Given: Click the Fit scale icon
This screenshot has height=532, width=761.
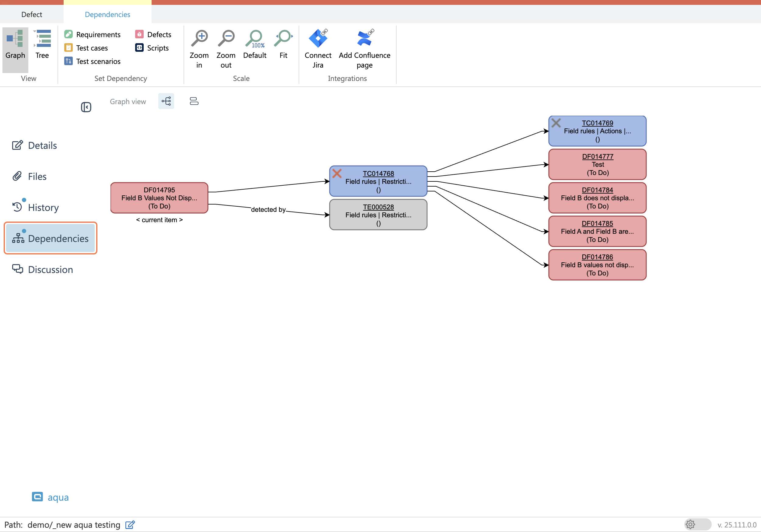Looking at the screenshot, I should 283,38.
